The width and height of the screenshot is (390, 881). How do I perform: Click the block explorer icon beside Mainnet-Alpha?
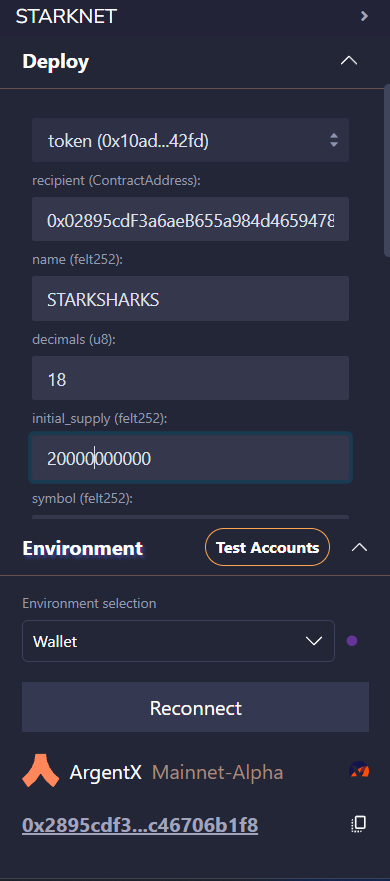tap(360, 770)
